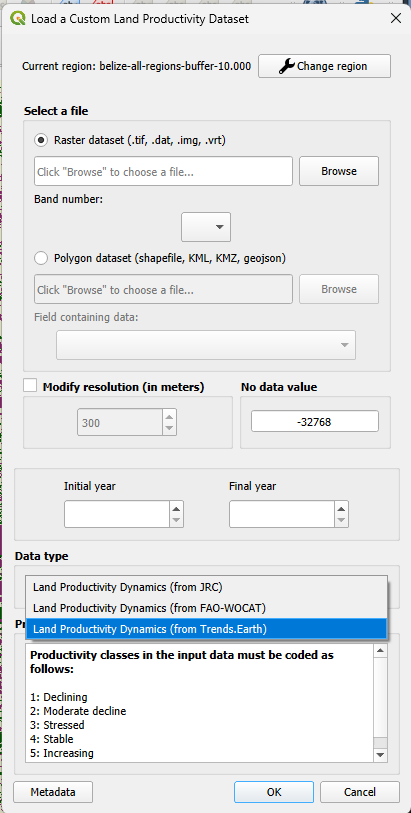This screenshot has width=411, height=813.
Task: Increase the Initial year spinner value
Action: point(176,508)
